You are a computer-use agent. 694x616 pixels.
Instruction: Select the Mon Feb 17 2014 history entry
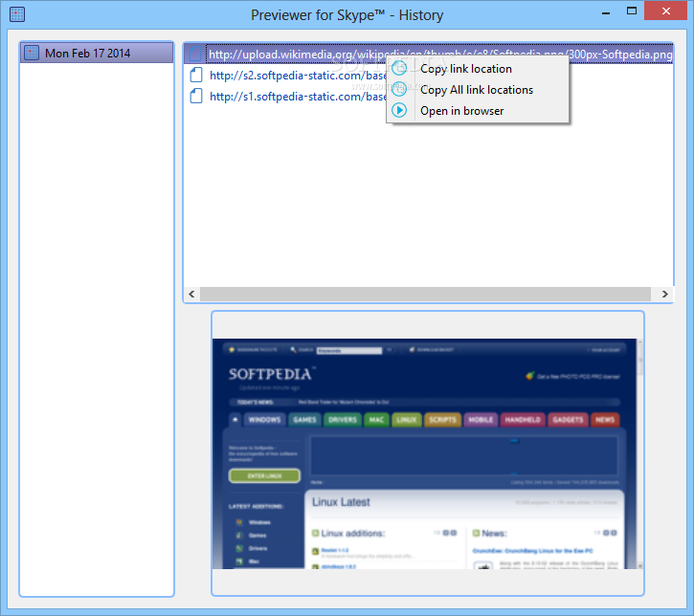(x=97, y=53)
